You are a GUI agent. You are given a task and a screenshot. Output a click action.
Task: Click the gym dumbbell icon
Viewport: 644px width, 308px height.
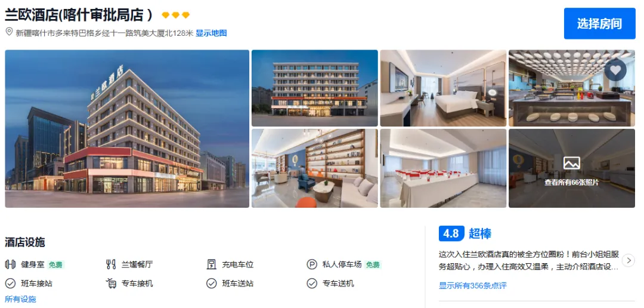point(10,264)
